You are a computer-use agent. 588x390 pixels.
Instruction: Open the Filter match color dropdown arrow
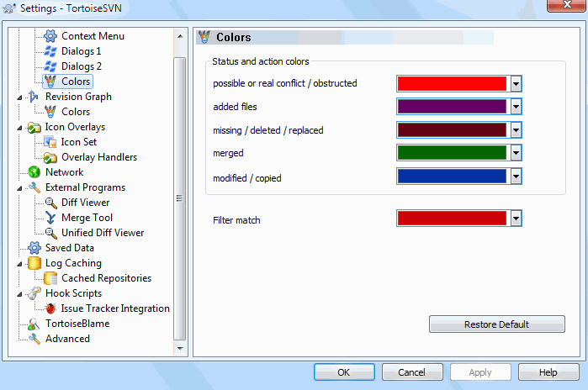(x=516, y=219)
